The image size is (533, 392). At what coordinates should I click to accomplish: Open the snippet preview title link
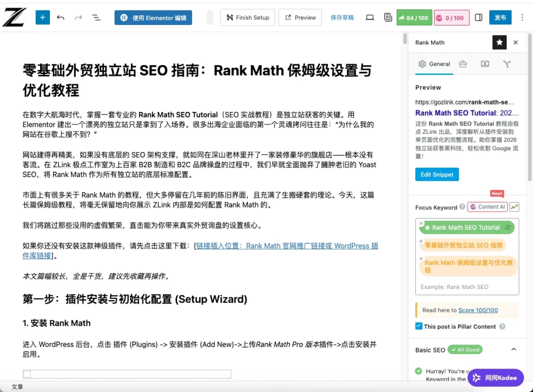(x=467, y=113)
